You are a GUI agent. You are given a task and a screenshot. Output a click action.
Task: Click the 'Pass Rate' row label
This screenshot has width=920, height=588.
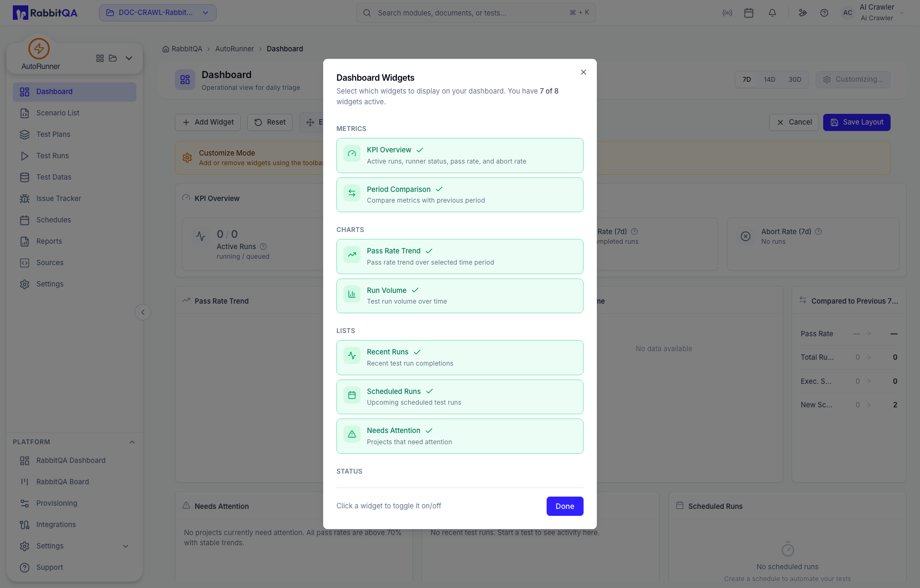click(817, 334)
